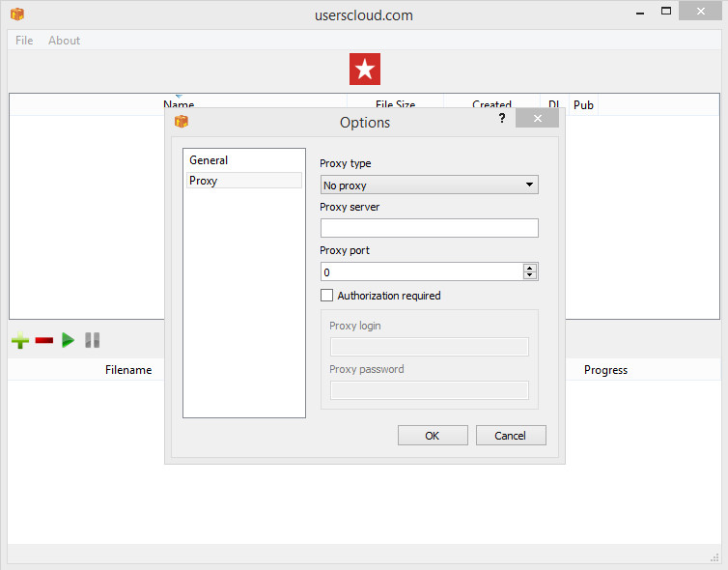This screenshot has width=728, height=570.
Task: Sort by File Size column header
Action: 395,104
